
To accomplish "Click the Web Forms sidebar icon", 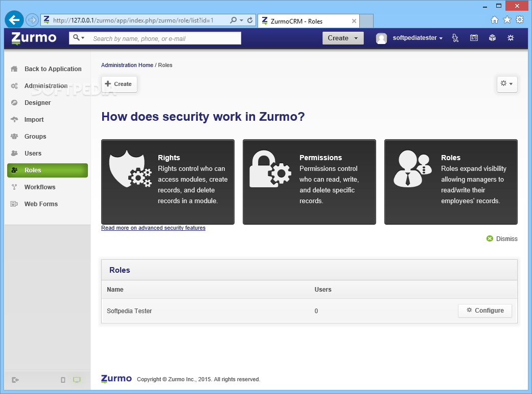I will tap(14, 204).
